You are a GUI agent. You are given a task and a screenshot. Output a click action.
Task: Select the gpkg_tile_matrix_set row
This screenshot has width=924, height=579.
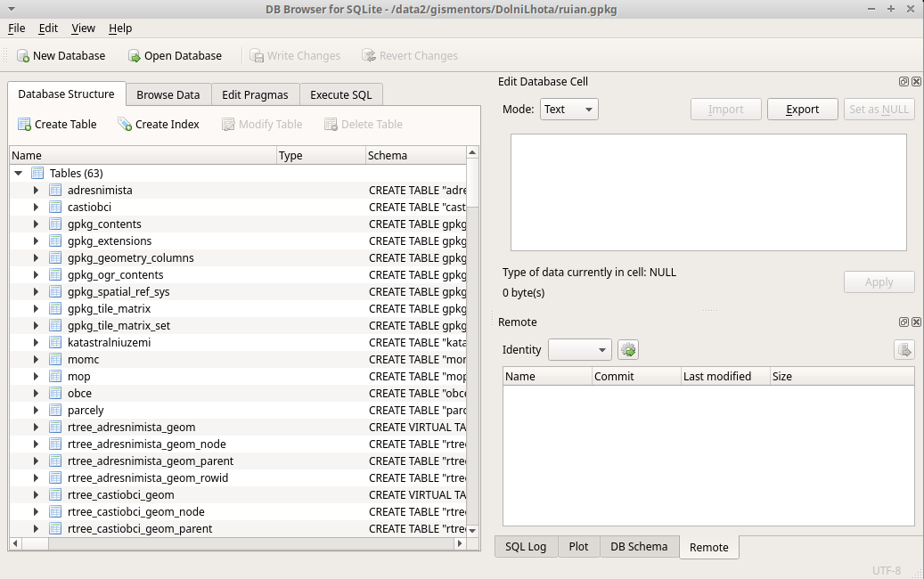(238, 326)
